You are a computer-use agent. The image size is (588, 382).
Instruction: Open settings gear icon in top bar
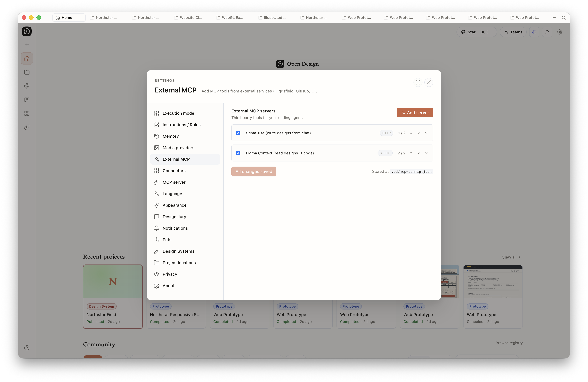(x=560, y=32)
